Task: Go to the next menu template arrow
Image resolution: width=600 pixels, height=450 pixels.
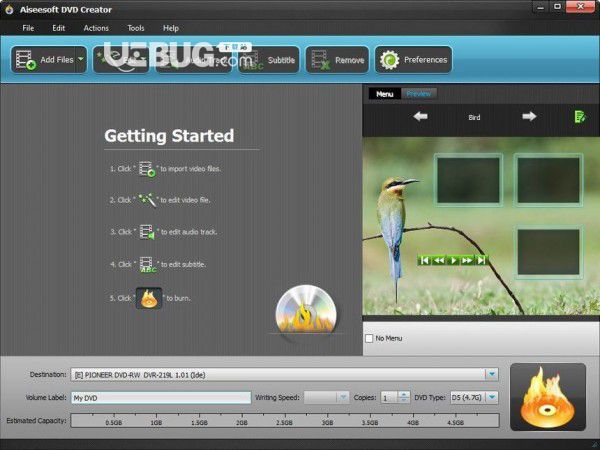Action: tap(529, 116)
